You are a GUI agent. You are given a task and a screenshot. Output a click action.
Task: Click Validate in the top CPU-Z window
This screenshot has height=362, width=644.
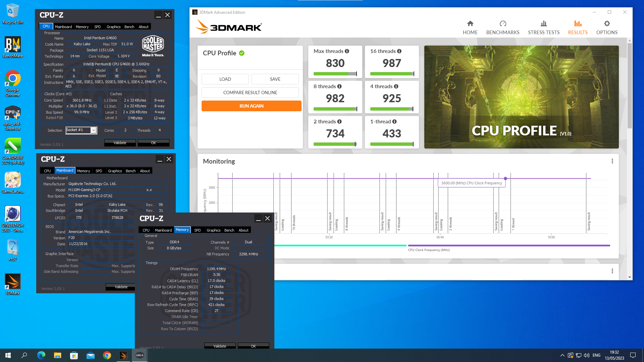[x=120, y=143]
